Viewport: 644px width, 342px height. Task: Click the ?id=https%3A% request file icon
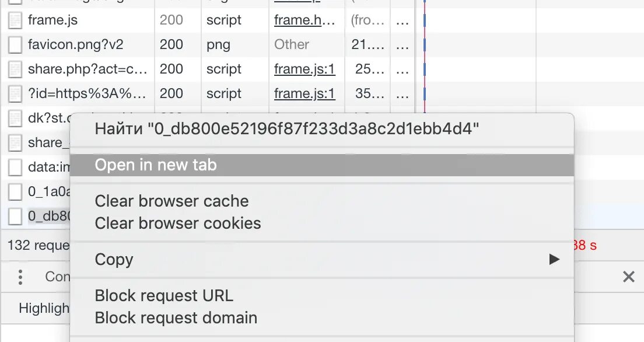point(15,94)
